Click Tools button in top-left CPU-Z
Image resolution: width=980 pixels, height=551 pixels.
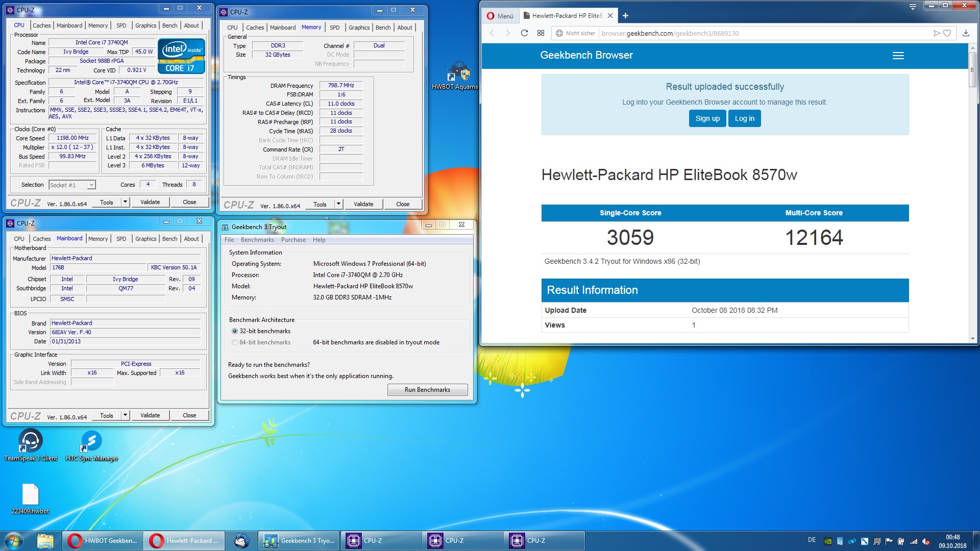pos(107,202)
